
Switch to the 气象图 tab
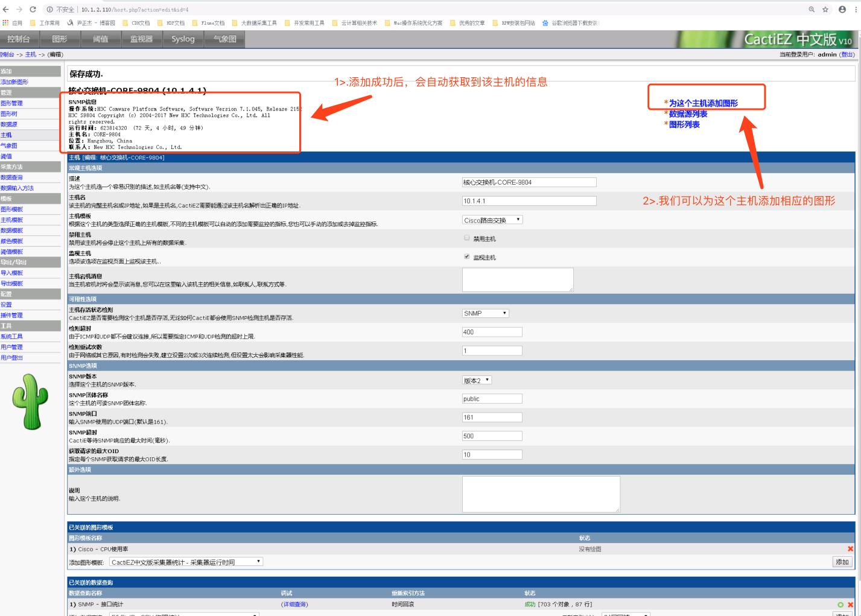click(x=224, y=39)
